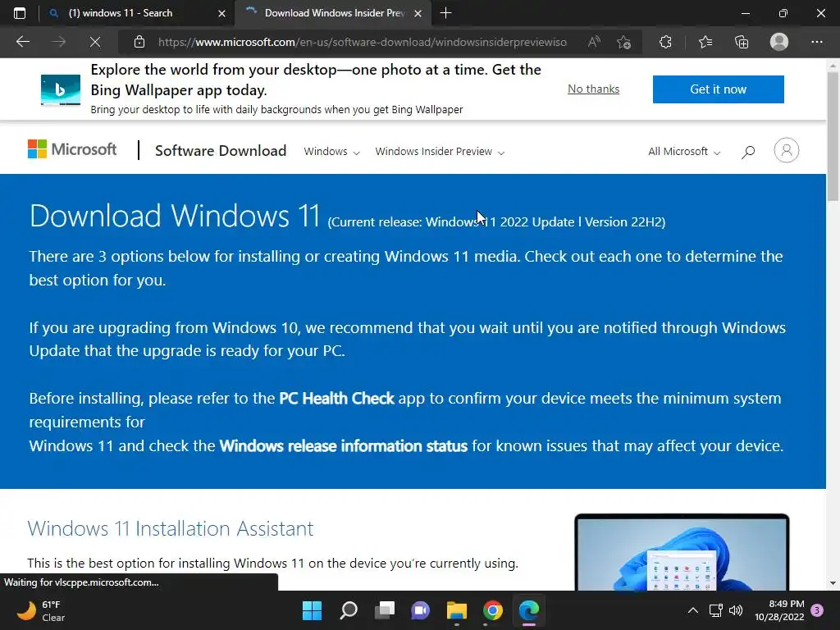Click the Windows 11 laptop image
Screen dimensions: 840x630
(x=682, y=552)
